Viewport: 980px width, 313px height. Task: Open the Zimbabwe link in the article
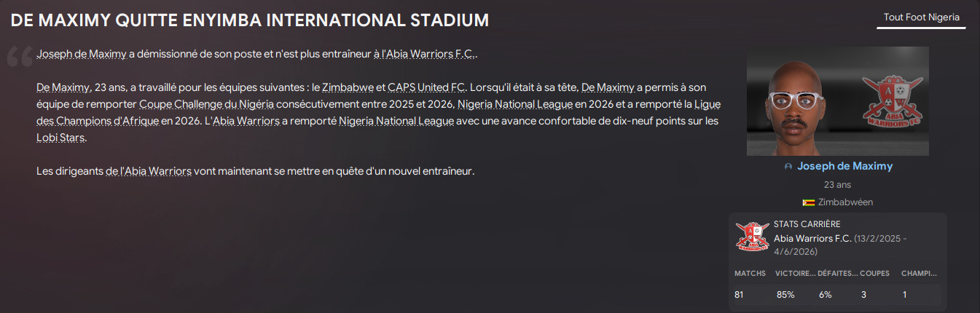[x=347, y=88]
